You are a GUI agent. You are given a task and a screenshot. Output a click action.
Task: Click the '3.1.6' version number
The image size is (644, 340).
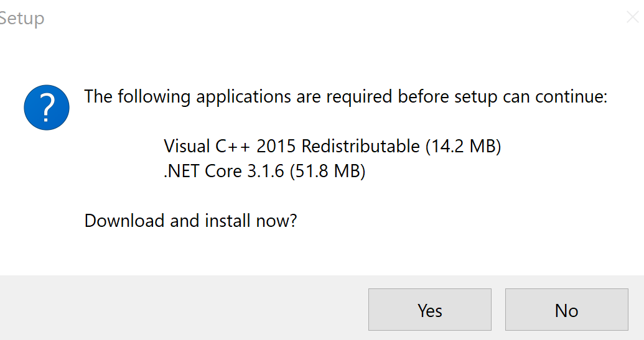[265, 171]
